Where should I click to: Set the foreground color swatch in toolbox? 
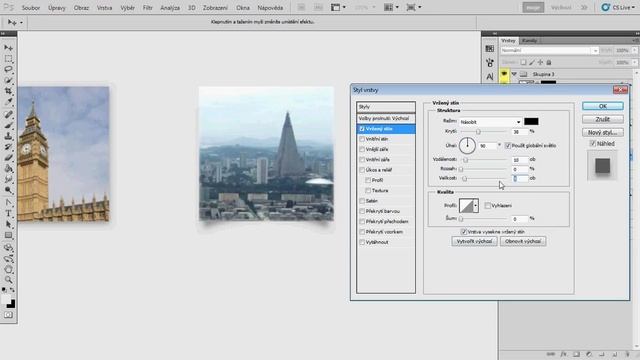[x=6, y=300]
